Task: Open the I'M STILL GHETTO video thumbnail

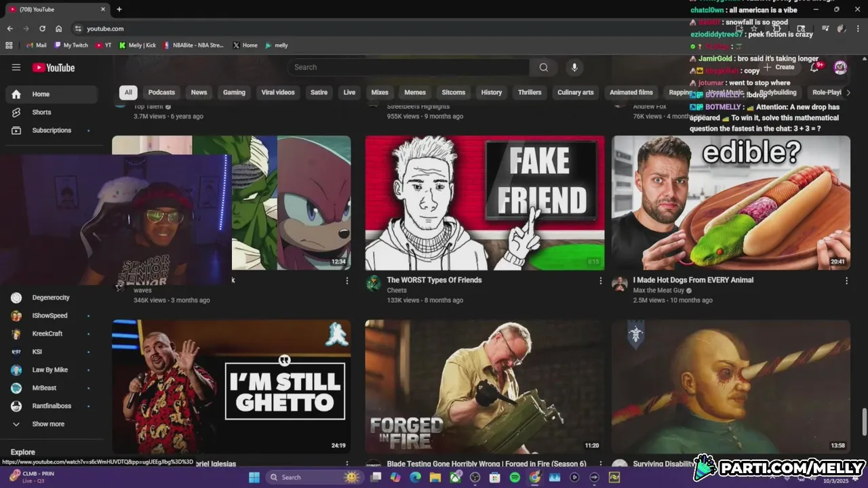Action: [231, 386]
